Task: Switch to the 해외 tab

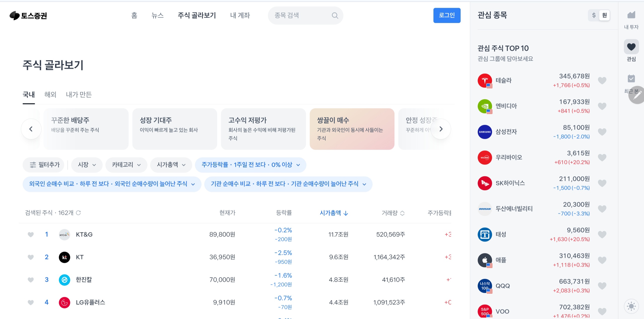Action: (50, 95)
